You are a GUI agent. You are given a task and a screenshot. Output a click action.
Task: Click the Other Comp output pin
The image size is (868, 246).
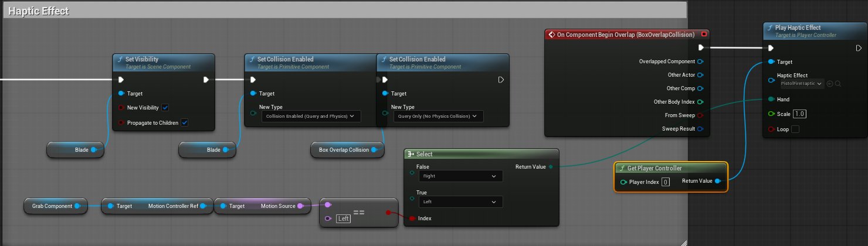700,88
